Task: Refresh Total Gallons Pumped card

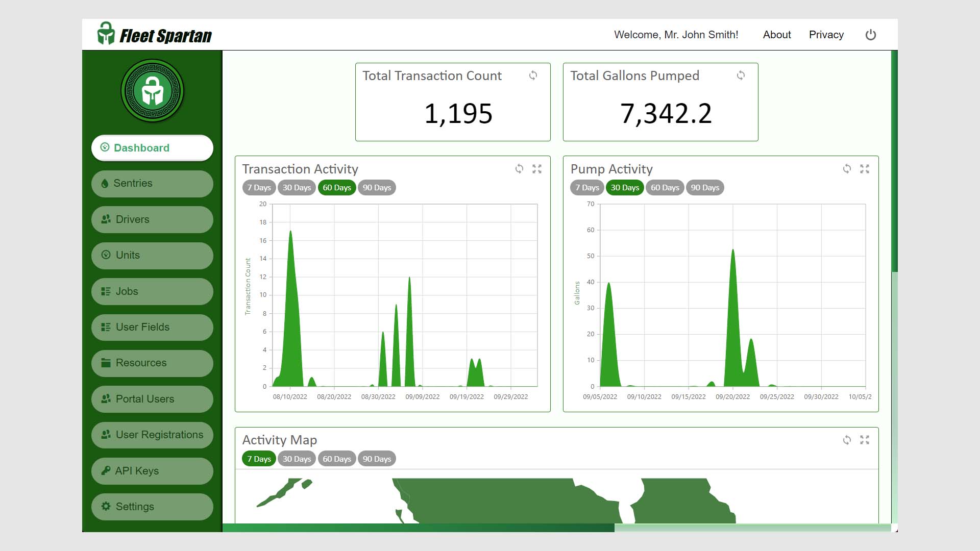Action: click(x=741, y=76)
